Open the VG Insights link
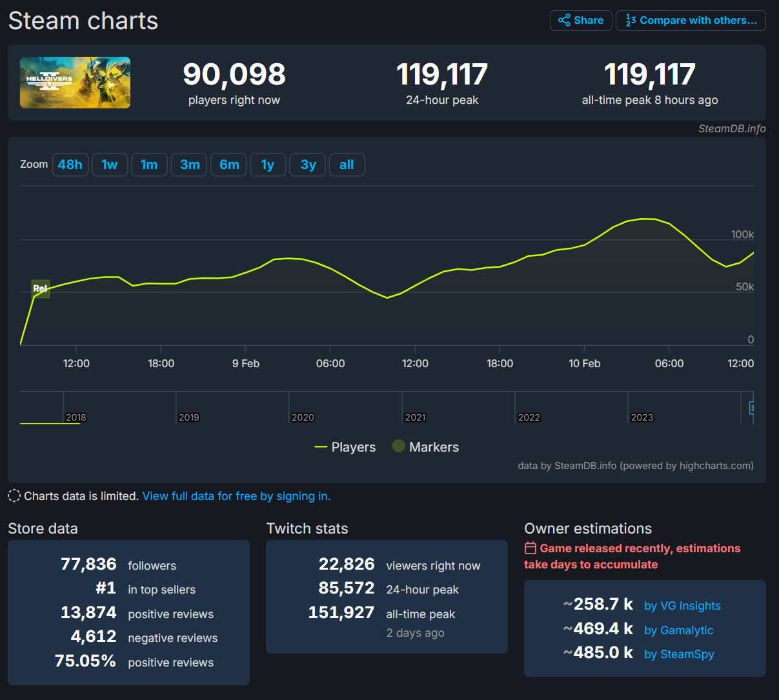The height and width of the screenshot is (700, 779). 682,606
